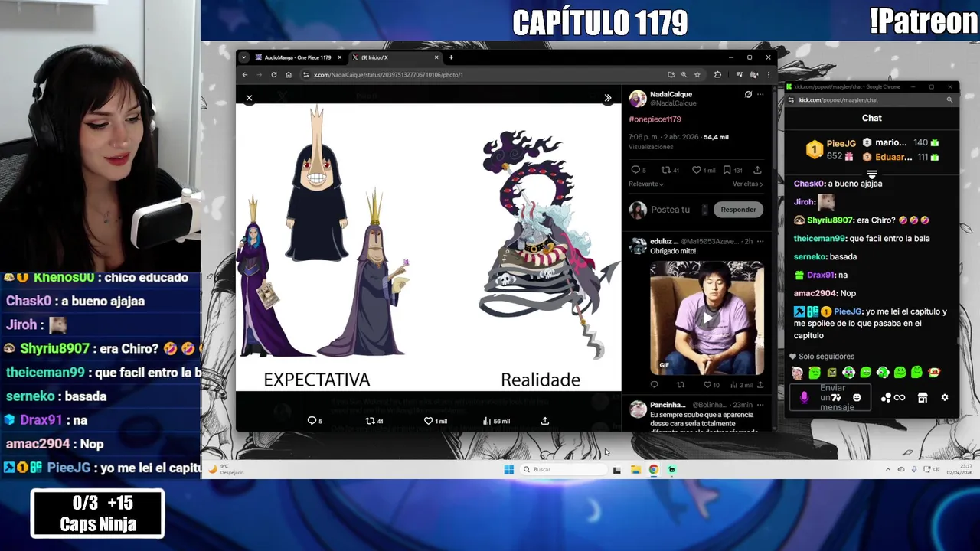Screen dimensions: 980x551
Task: Close the AudioManga tab
Action: tap(340, 57)
